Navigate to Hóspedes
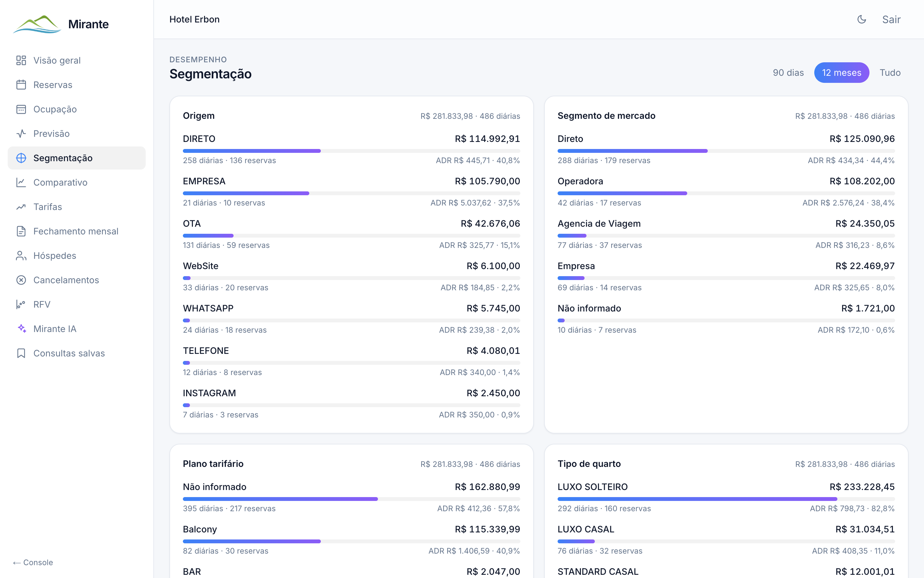The image size is (924, 578). pos(76,256)
